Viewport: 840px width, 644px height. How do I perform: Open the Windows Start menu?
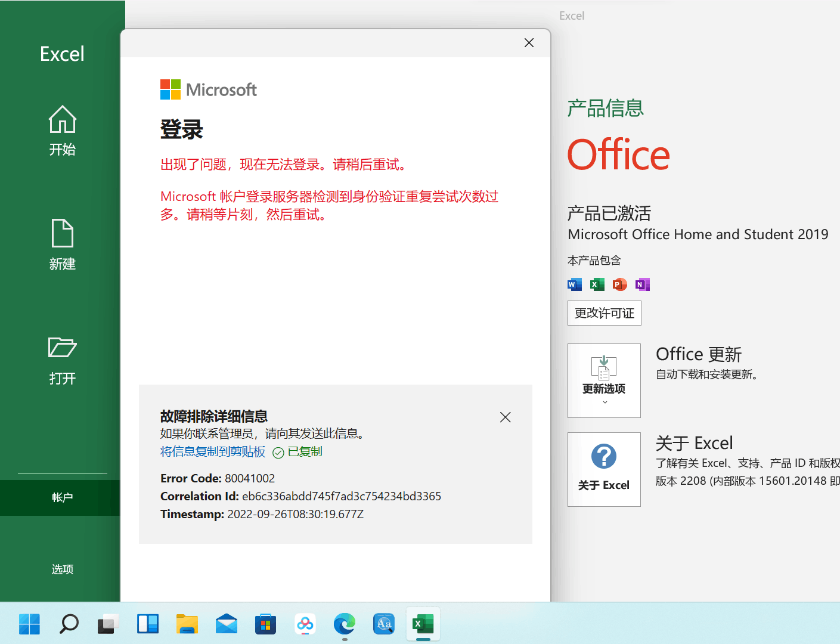(29, 624)
